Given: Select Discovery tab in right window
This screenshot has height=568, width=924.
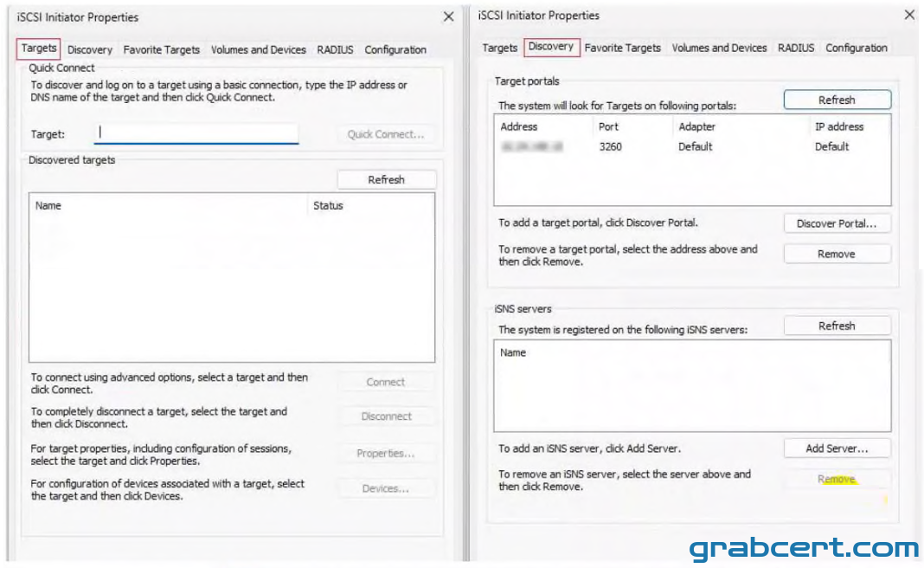Looking at the screenshot, I should [551, 47].
